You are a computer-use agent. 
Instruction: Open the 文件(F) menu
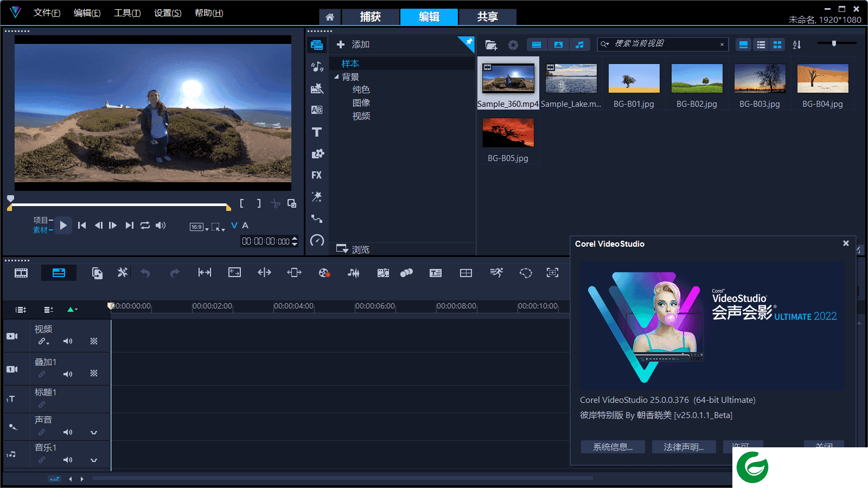point(47,13)
